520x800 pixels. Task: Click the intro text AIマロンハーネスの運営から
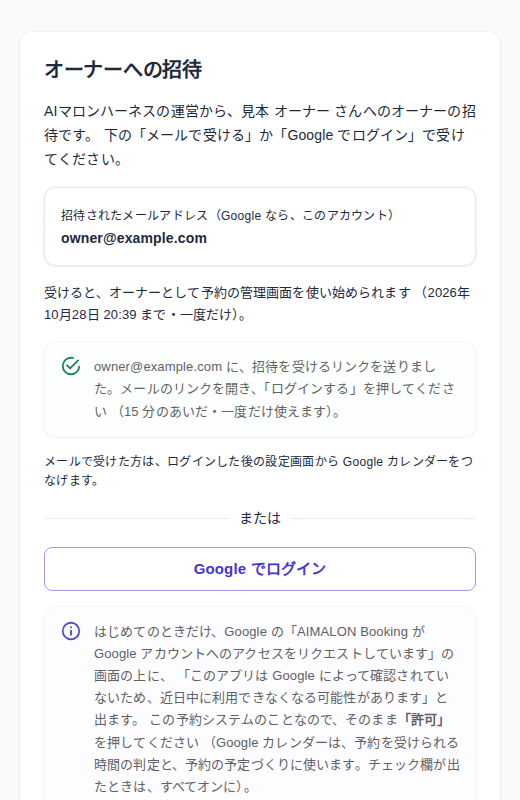(260, 135)
